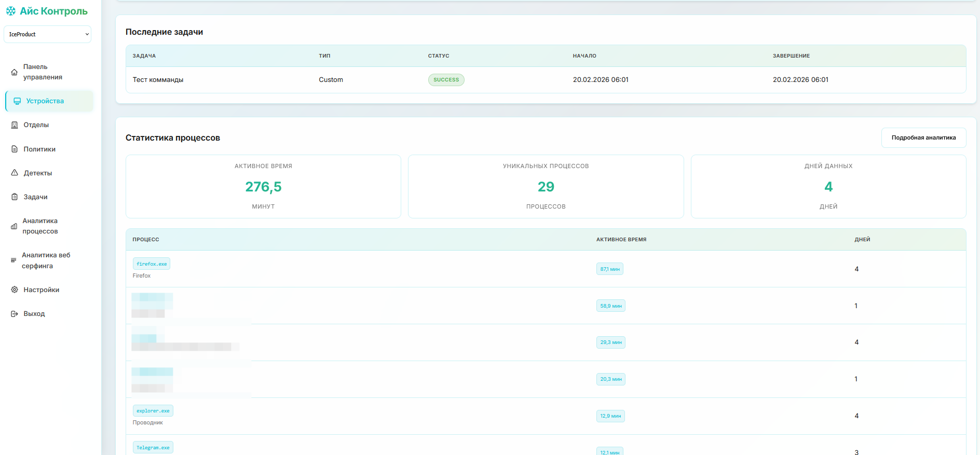Click the snowflake logo icon

(x=10, y=11)
